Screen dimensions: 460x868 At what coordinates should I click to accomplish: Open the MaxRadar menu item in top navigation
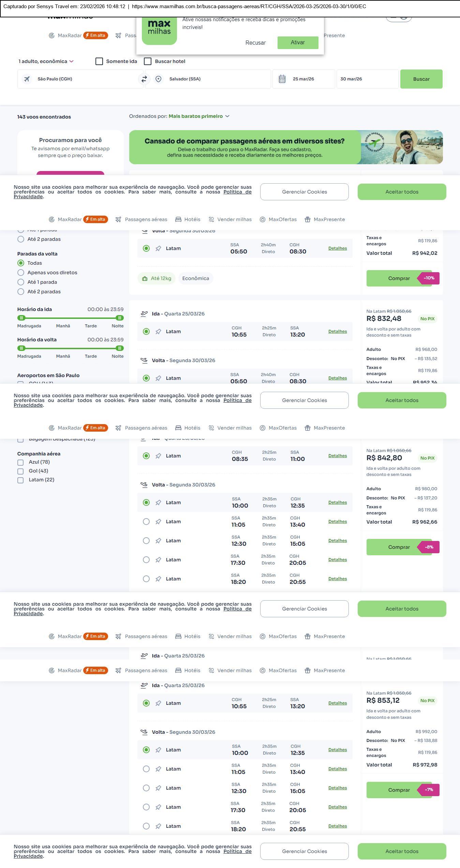(x=70, y=35)
